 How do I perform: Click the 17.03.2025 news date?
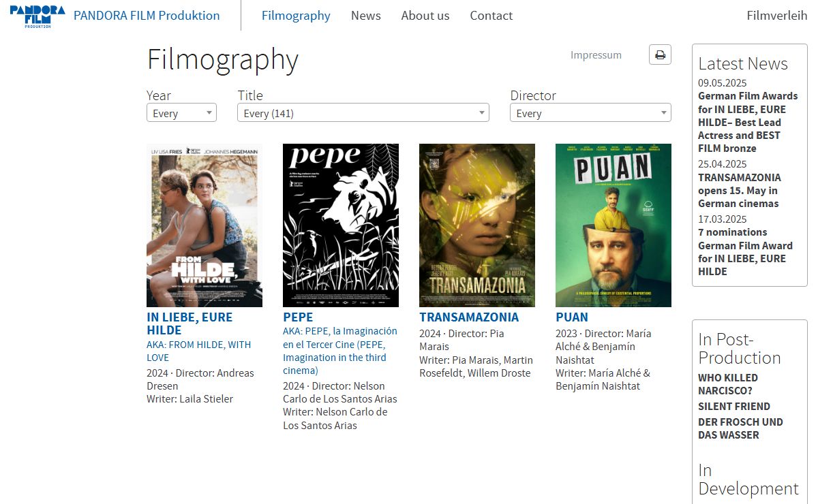pyautogui.click(x=722, y=219)
